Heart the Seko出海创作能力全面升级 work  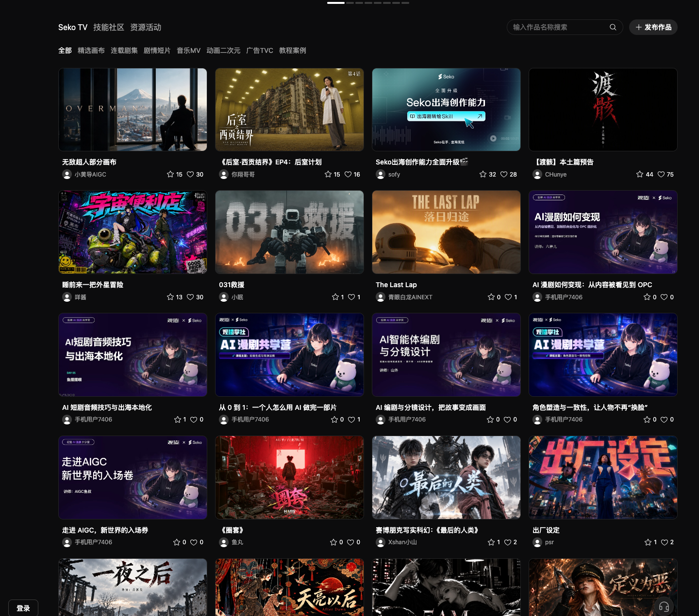(x=504, y=174)
